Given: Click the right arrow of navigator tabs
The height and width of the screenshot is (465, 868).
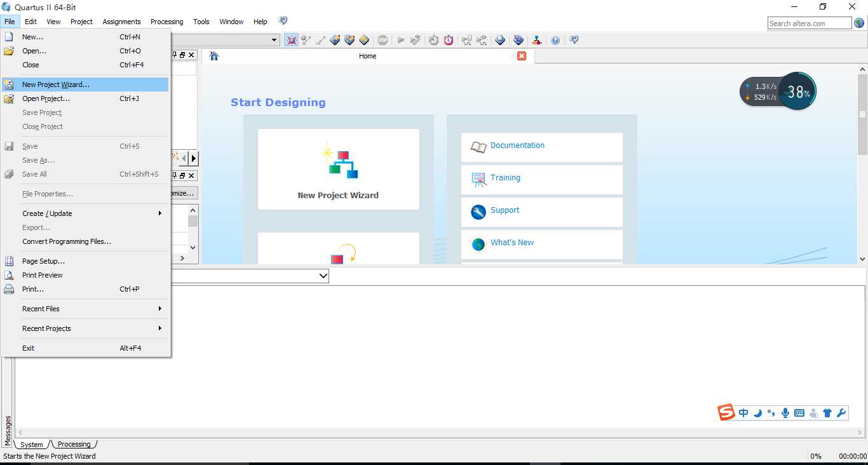Looking at the screenshot, I should (x=194, y=158).
